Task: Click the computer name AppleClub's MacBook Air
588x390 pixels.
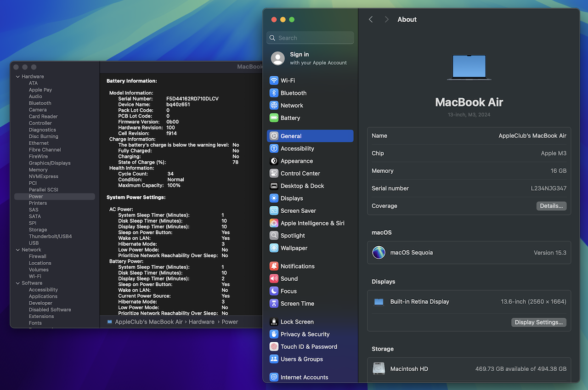Action: (532, 136)
